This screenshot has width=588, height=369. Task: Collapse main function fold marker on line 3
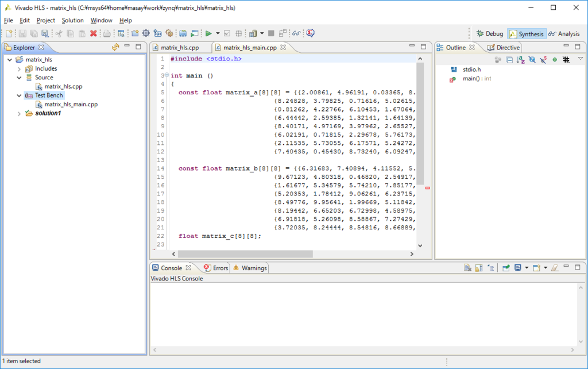pos(167,75)
